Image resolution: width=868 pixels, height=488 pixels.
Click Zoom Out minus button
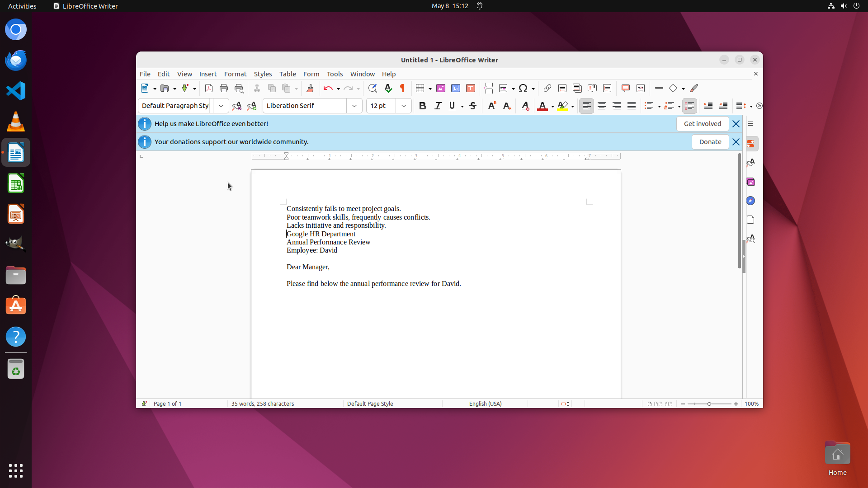point(683,404)
